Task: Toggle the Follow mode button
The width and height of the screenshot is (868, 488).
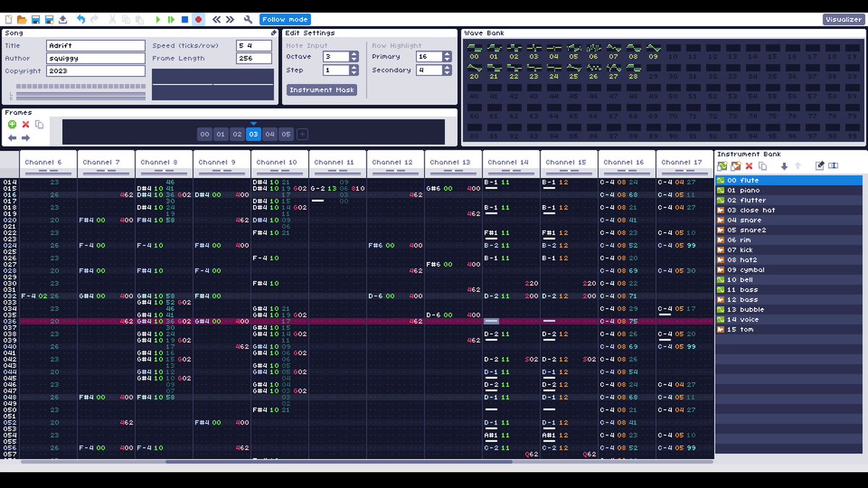Action: tap(285, 20)
